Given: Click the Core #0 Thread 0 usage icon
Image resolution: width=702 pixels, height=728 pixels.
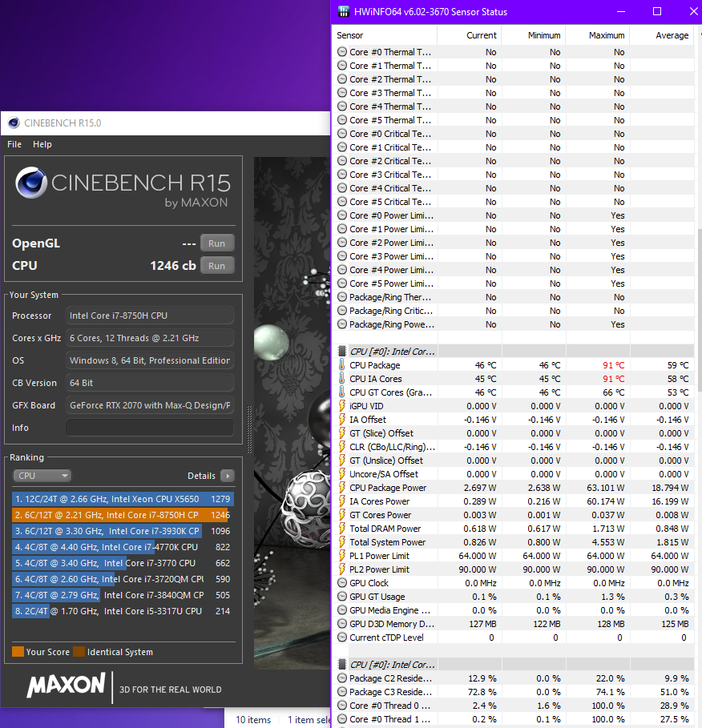Looking at the screenshot, I should click(x=342, y=706).
